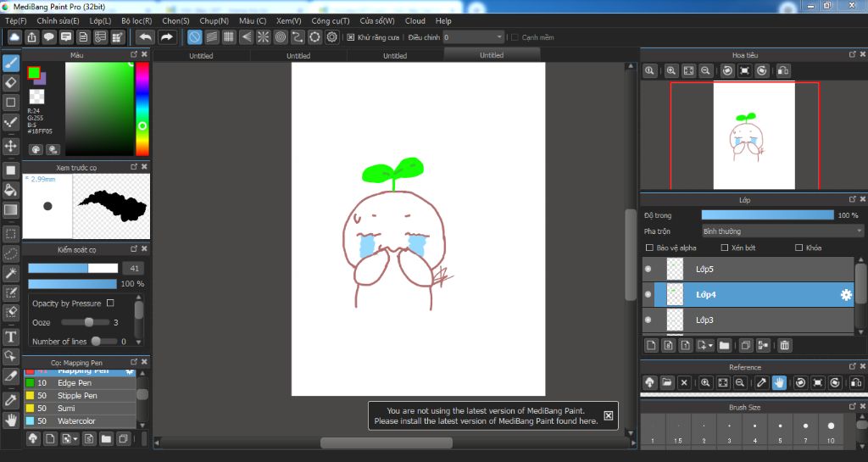868x462 pixels.
Task: Open the Tệp(F) menu
Action: [15, 21]
